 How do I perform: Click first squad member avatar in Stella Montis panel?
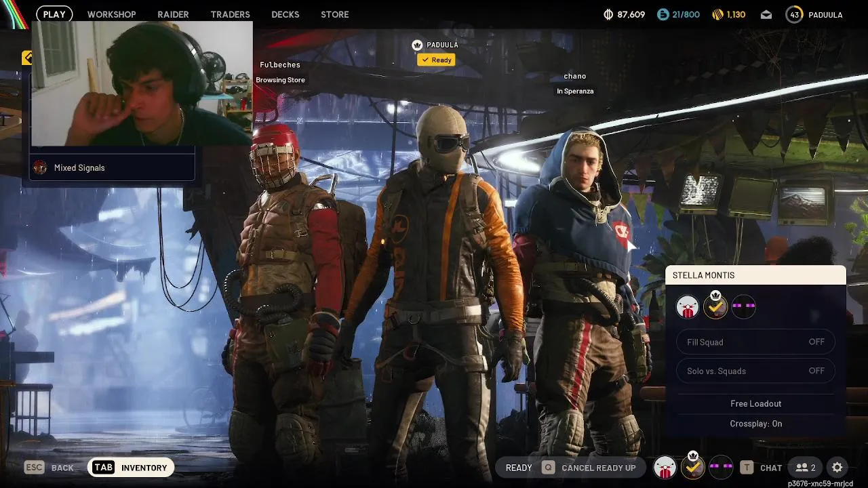688,307
